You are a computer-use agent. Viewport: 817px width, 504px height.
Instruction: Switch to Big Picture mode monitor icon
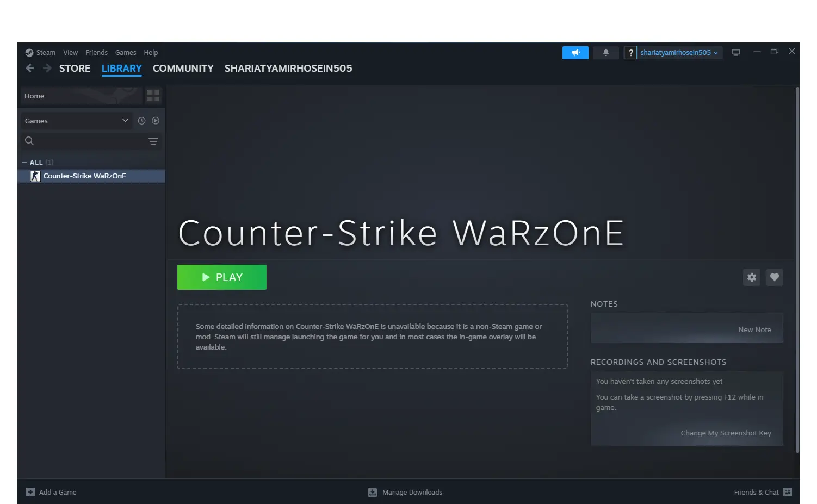(x=736, y=53)
